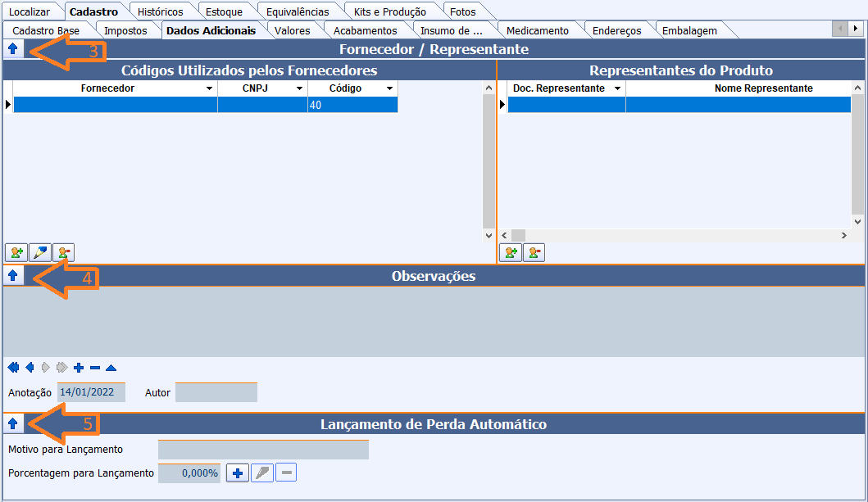Image resolution: width=868 pixels, height=502 pixels.
Task: Open the Fornecedor column dropdown
Action: click(210, 88)
